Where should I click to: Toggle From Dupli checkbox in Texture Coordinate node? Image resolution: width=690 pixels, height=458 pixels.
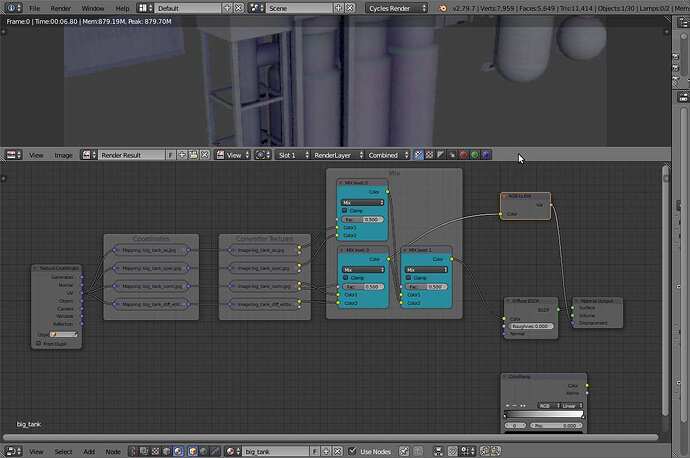(39, 343)
